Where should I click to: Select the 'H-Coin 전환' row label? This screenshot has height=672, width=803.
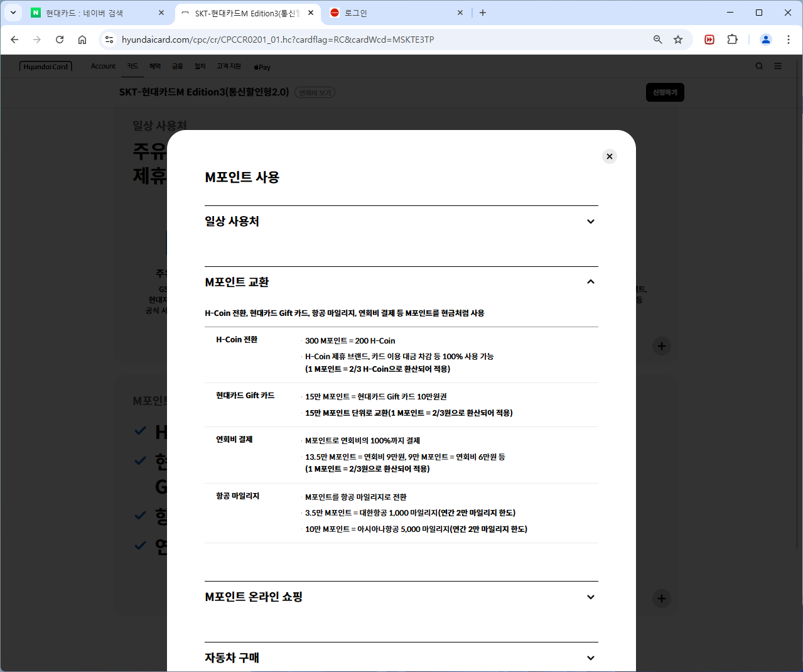coord(237,340)
